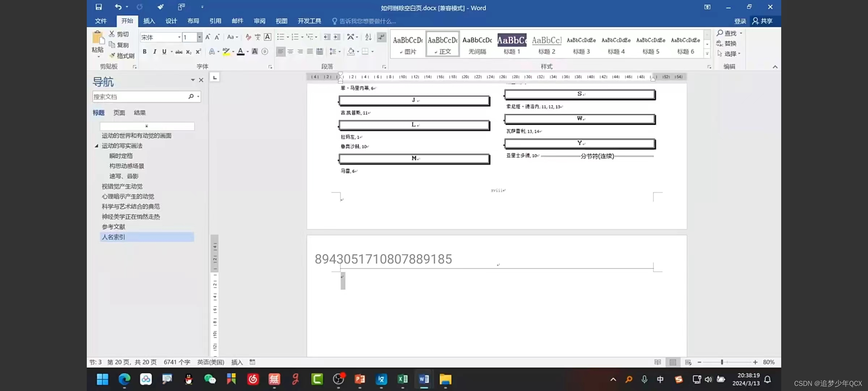This screenshot has width=868, height=391.
Task: Switch to the 页面 tab in the navigation pane
Action: pos(119,113)
